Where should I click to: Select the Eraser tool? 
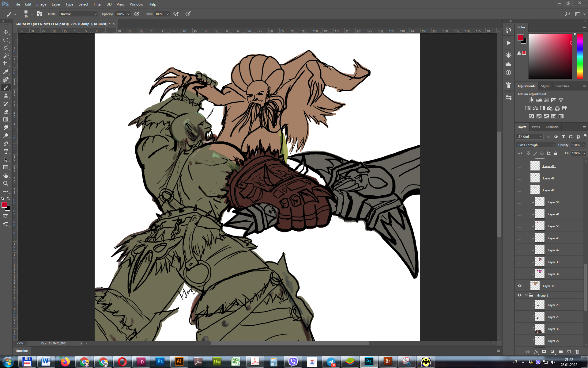pos(6,112)
